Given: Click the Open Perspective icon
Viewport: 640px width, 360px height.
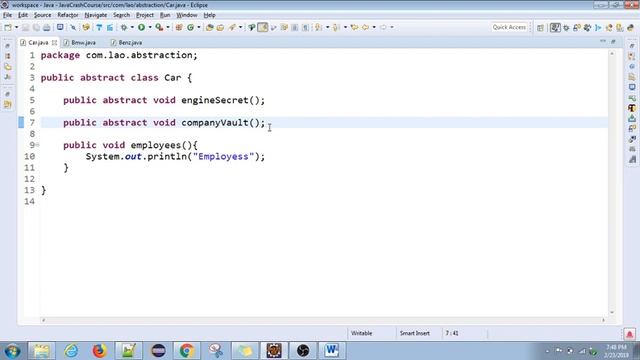Looking at the screenshot, I should point(540,28).
